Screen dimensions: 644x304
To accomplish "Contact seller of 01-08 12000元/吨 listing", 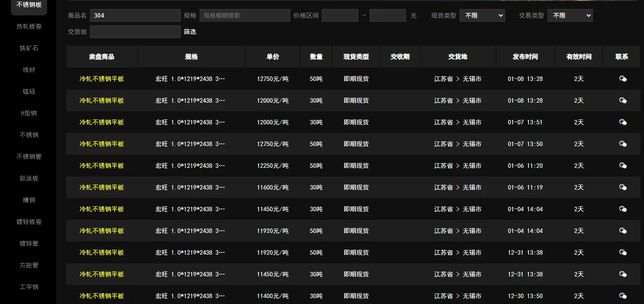I will point(623,100).
